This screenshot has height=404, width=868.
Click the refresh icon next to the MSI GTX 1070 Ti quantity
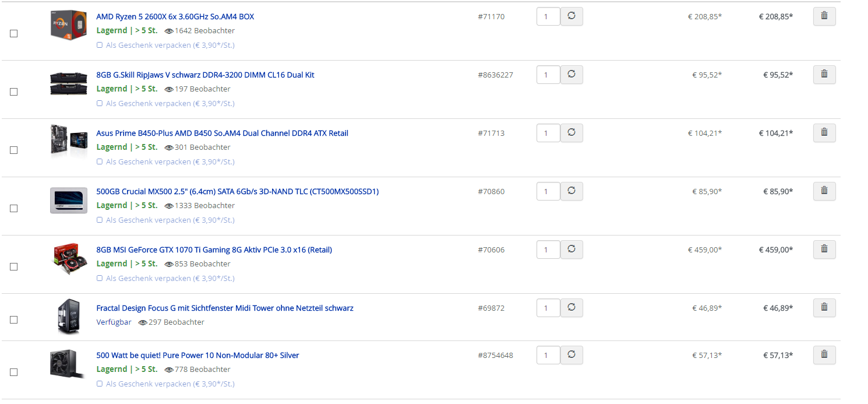tap(571, 250)
